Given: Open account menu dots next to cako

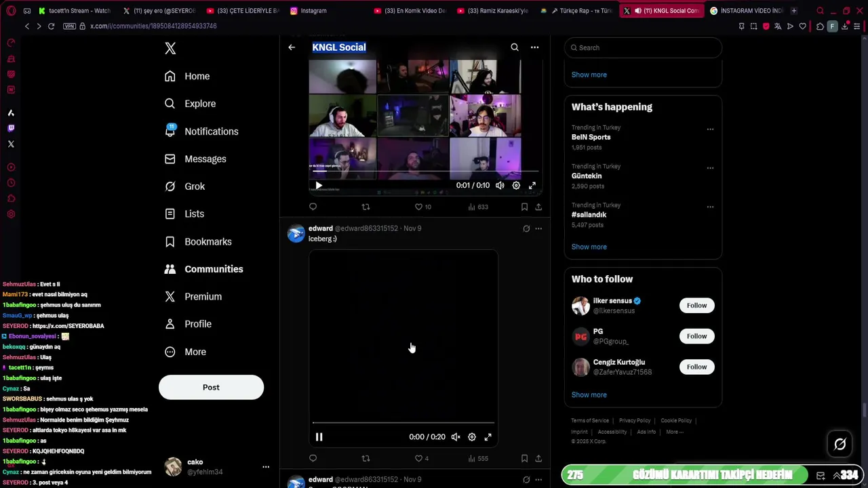Looking at the screenshot, I should point(266,467).
